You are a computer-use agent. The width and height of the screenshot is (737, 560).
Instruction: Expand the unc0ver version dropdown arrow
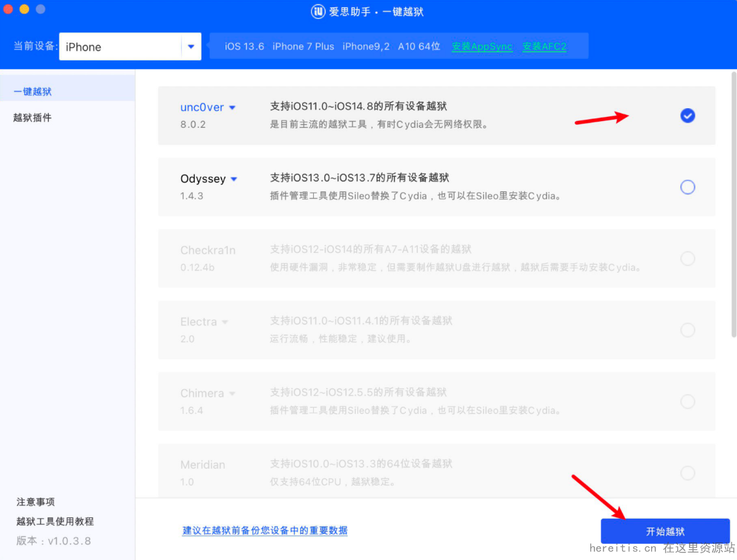click(232, 108)
